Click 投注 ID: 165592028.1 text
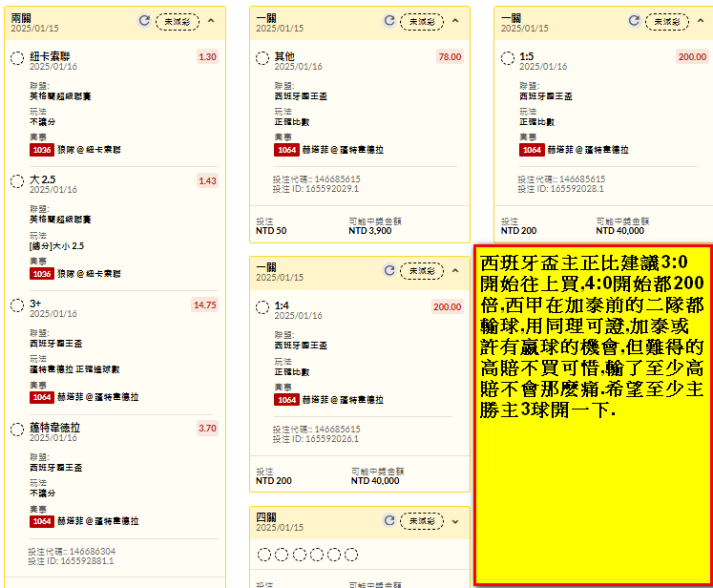This screenshot has height=588, width=713. point(560,189)
